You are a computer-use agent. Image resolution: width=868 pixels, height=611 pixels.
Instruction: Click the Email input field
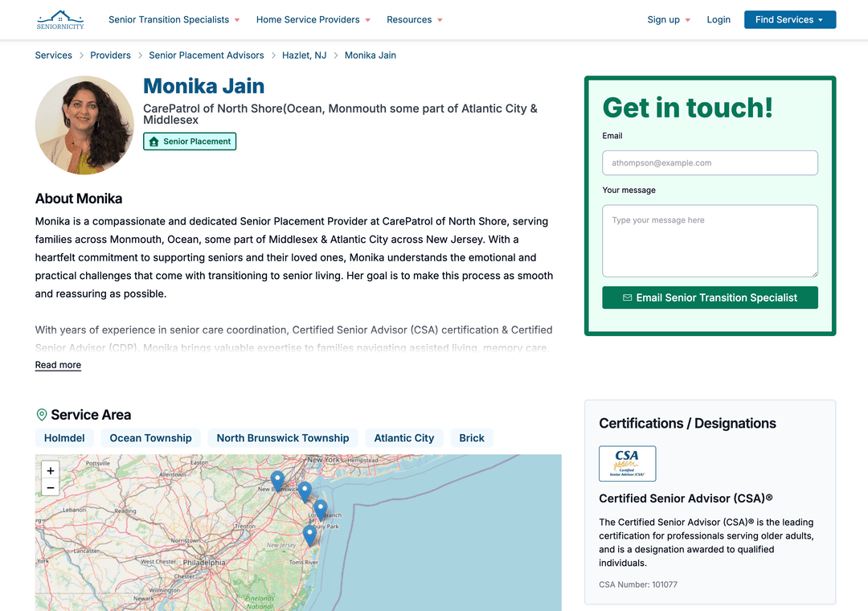point(710,163)
